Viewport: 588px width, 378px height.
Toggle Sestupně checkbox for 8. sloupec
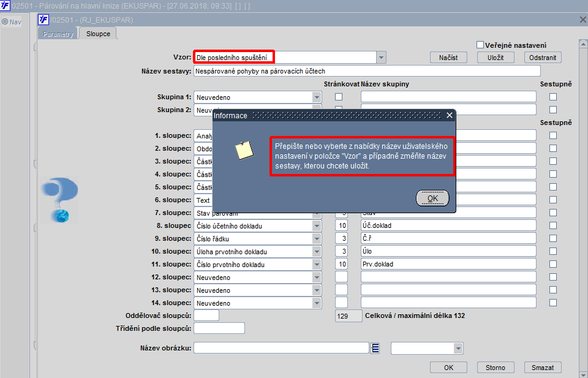click(552, 225)
